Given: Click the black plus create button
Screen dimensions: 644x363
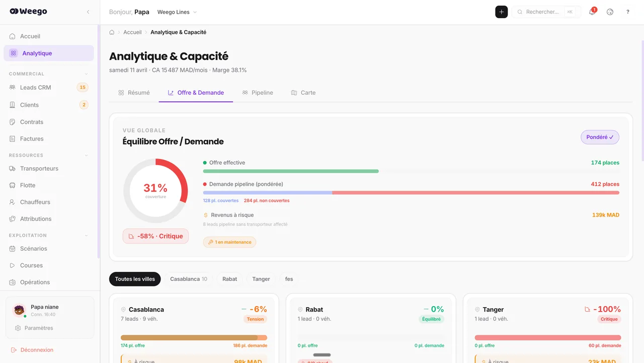Looking at the screenshot, I should point(501,12).
